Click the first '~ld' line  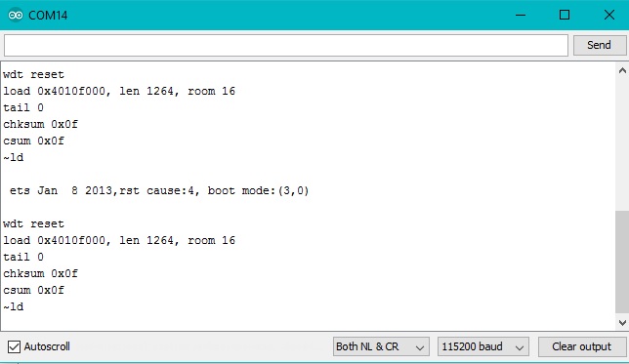click(14, 157)
